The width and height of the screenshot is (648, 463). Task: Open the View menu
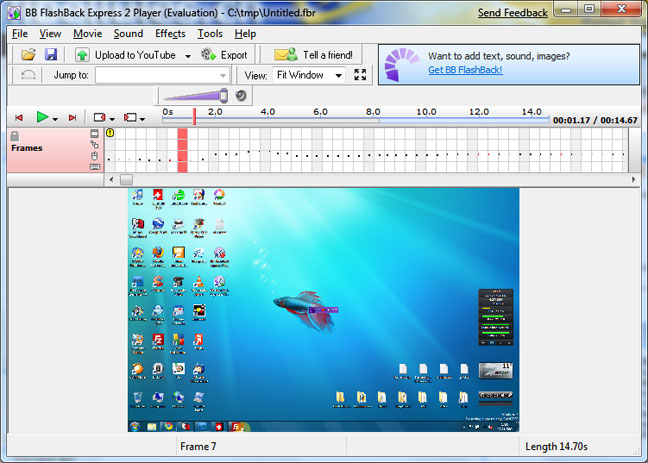coord(50,33)
